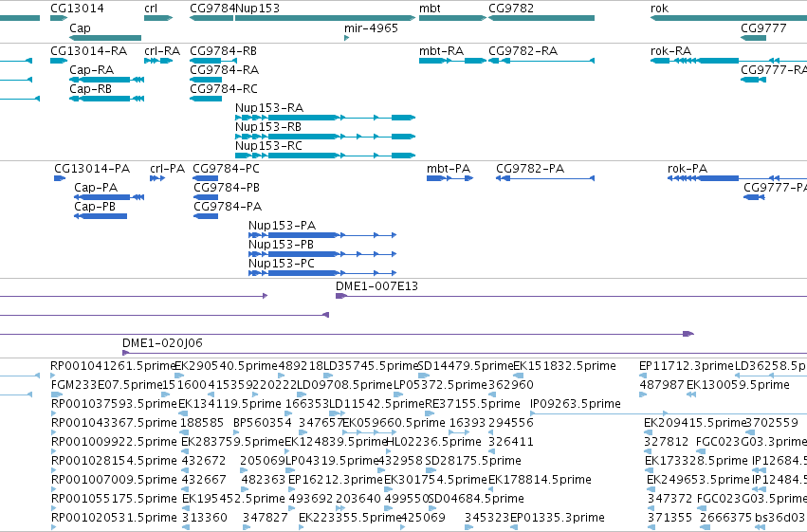
Task: Click transcript rok-RA
Action: click(x=670, y=51)
